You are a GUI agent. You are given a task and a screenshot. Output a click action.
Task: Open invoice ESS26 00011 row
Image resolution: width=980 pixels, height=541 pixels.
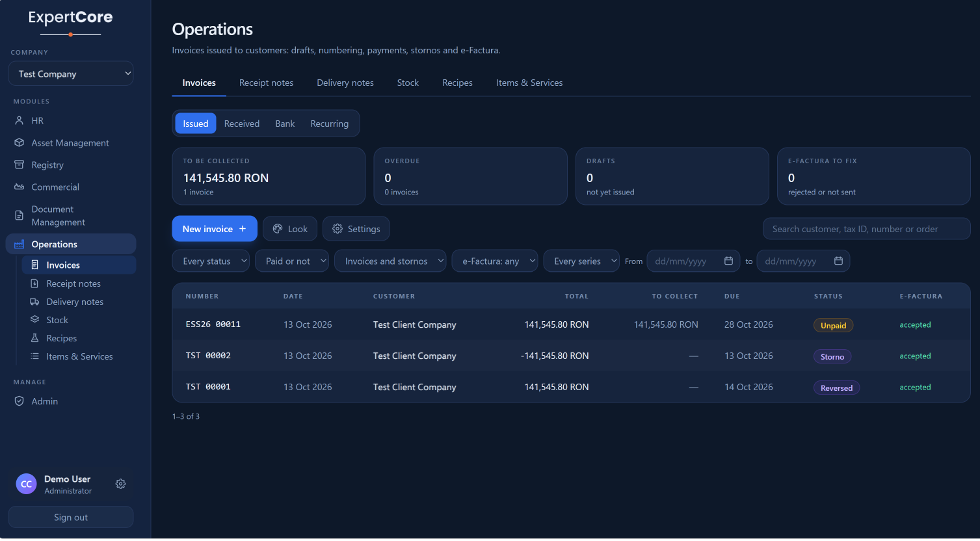(571, 324)
